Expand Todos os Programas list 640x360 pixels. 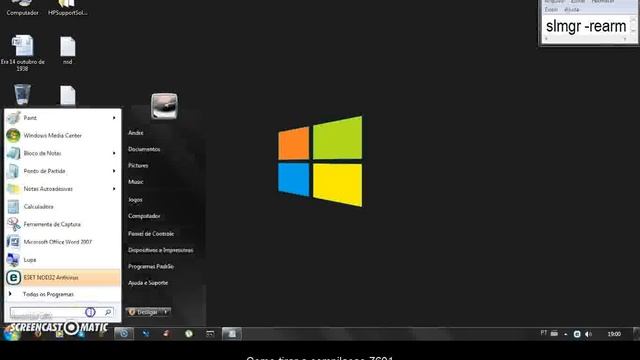point(62,294)
